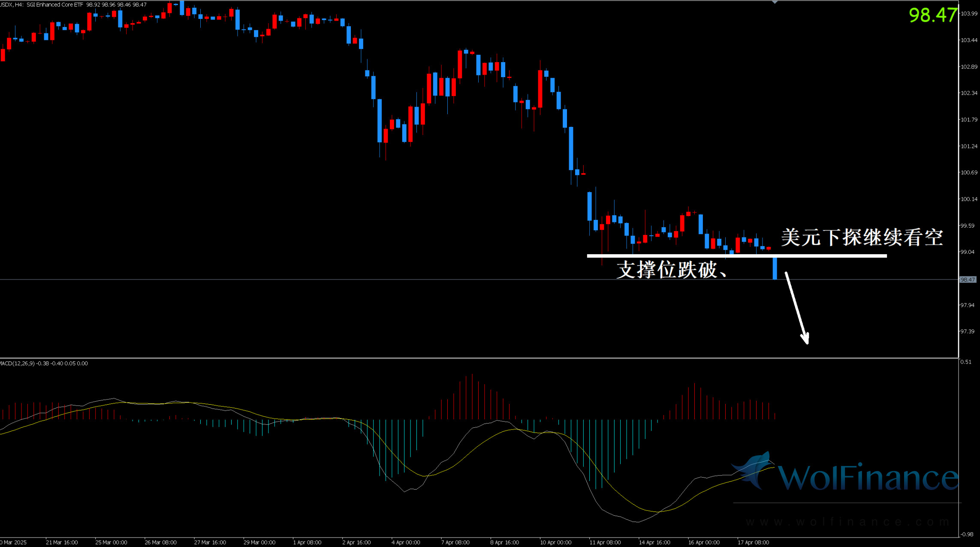Click the 17 Apr 08:00 time label
Screen dimensions: 980x547
coord(753,542)
